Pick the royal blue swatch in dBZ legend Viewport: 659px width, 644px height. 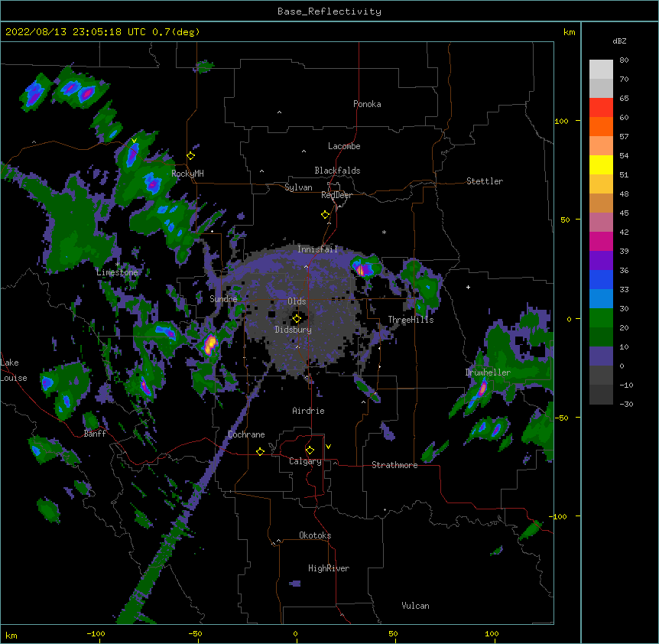[x=601, y=279]
